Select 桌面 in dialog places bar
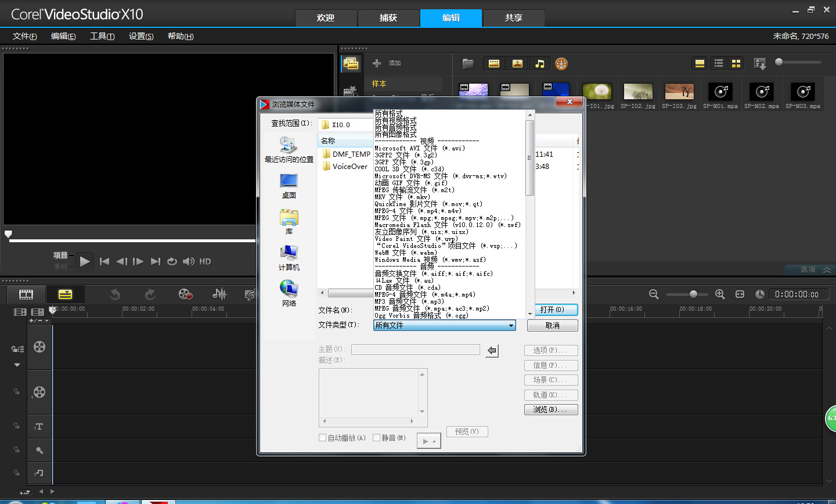 289,186
